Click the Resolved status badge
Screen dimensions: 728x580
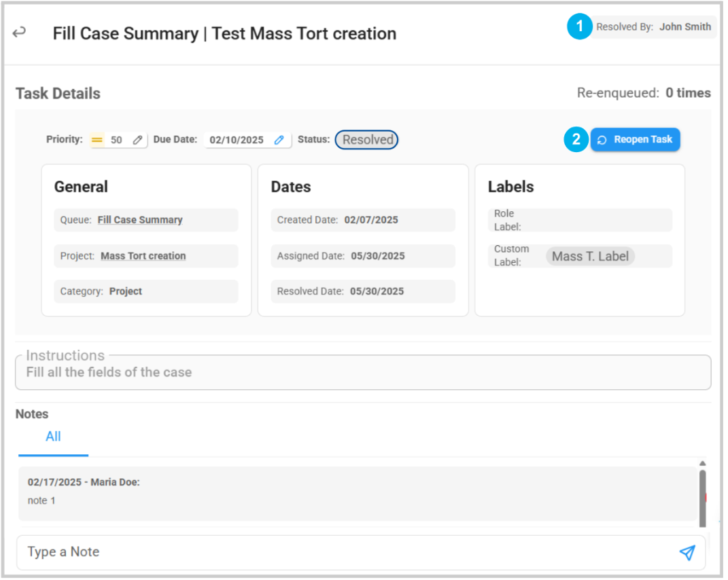pos(367,140)
